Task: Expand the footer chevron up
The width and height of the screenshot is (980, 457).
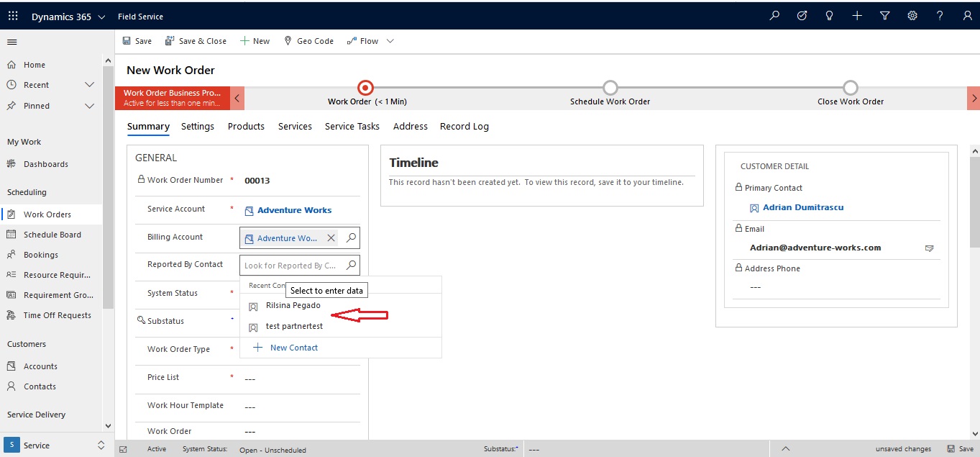Action: tap(786, 448)
